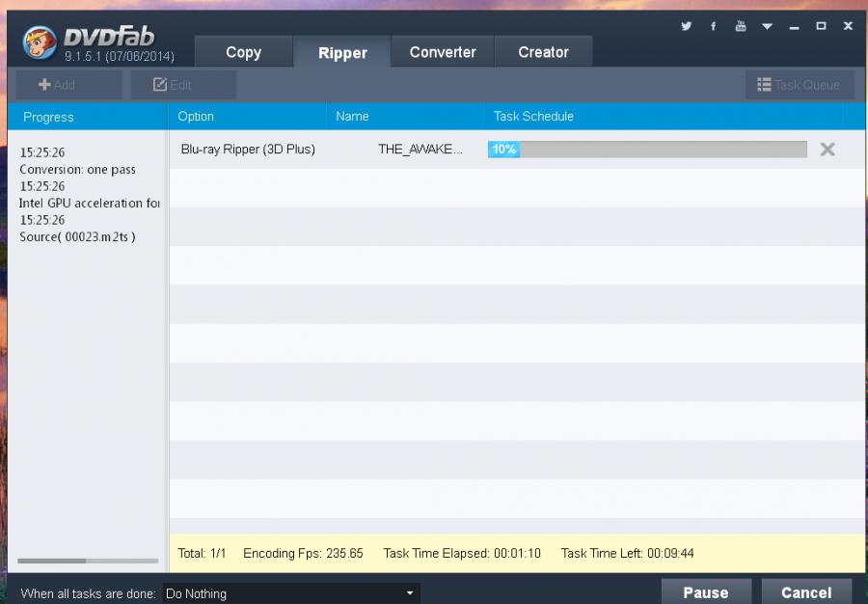Click the Option column header
The image size is (868, 604).
(x=248, y=116)
